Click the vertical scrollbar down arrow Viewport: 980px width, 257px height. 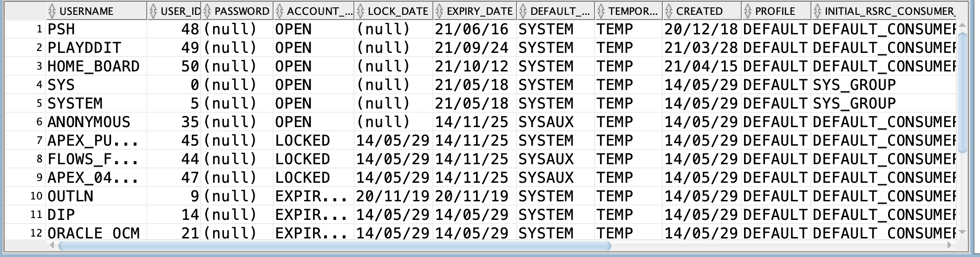(962, 232)
